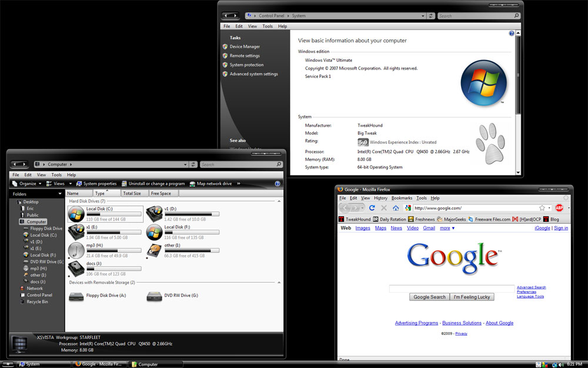Open File menu in System window

click(227, 26)
